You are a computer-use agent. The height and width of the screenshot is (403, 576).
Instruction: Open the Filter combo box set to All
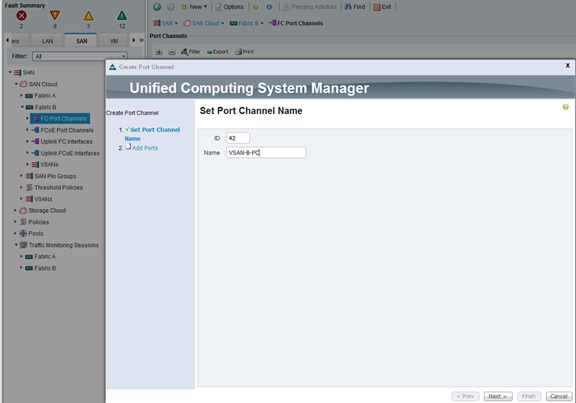pos(80,56)
